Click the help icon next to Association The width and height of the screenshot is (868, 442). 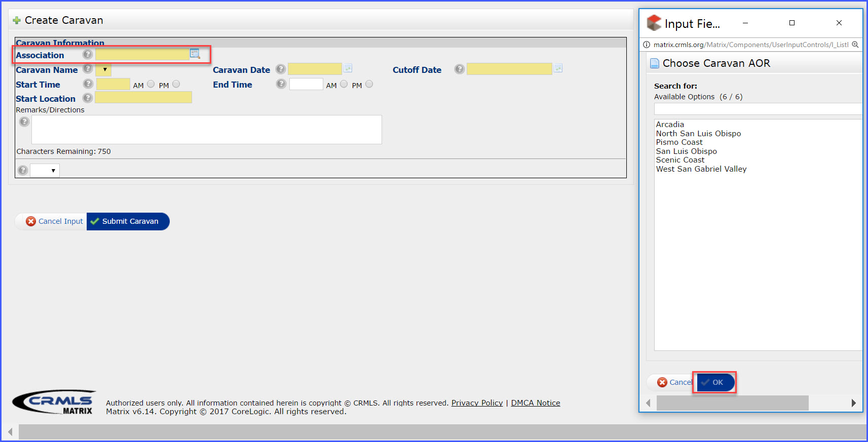pyautogui.click(x=88, y=54)
